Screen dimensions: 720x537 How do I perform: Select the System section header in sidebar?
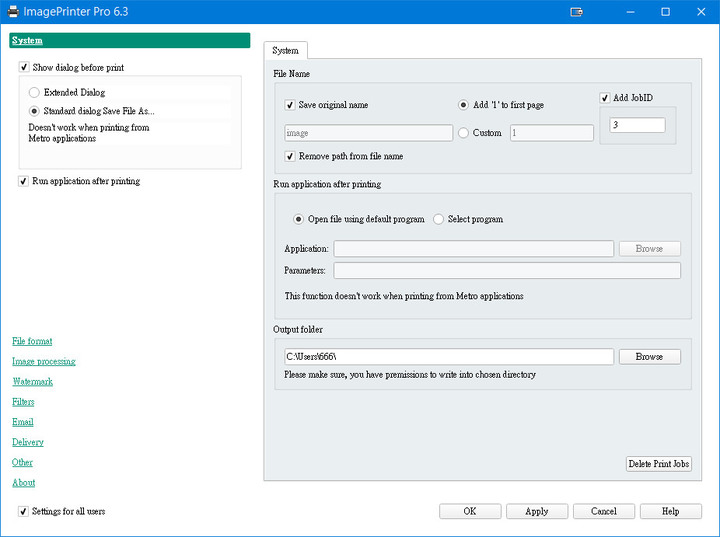pos(129,40)
